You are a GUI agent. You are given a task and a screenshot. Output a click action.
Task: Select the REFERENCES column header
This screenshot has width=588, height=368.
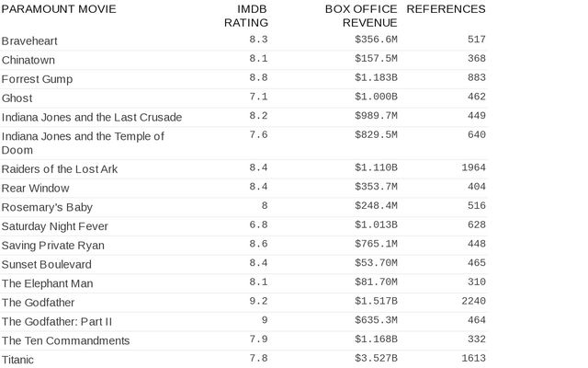click(x=446, y=9)
